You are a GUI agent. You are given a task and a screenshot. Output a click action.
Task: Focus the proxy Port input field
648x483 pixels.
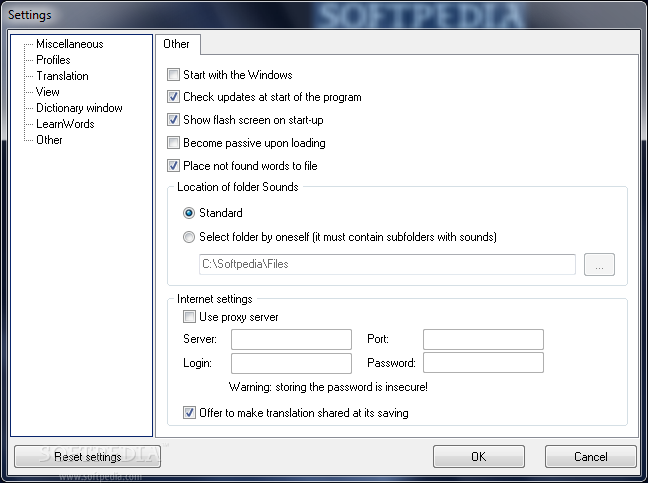483,339
